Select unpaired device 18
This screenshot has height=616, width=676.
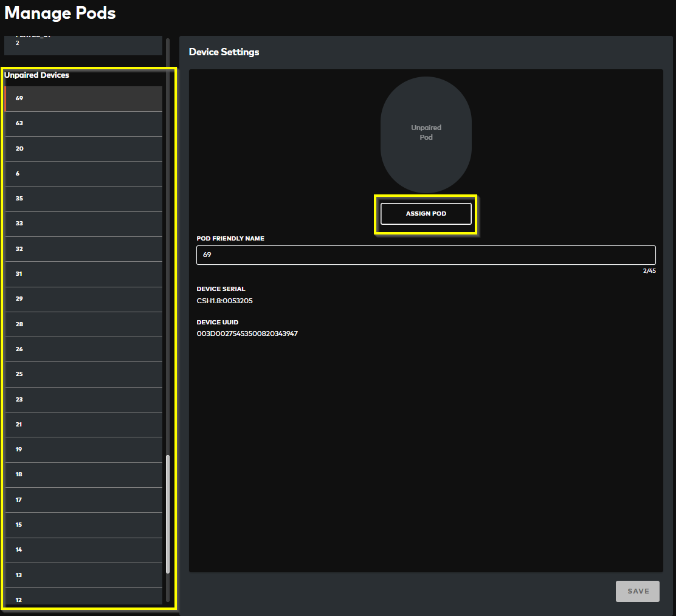pyautogui.click(x=83, y=474)
